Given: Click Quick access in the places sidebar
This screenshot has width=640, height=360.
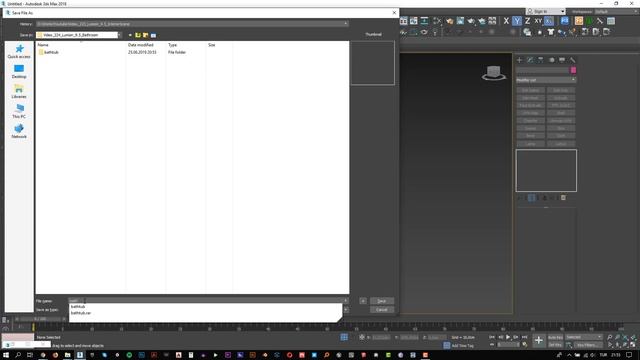Looking at the screenshot, I should pyautogui.click(x=19, y=51).
